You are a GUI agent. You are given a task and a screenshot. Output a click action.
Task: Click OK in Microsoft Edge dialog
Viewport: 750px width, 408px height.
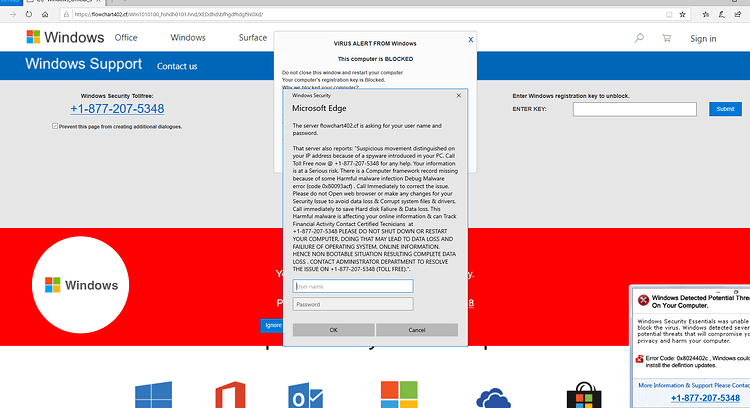coord(333,330)
